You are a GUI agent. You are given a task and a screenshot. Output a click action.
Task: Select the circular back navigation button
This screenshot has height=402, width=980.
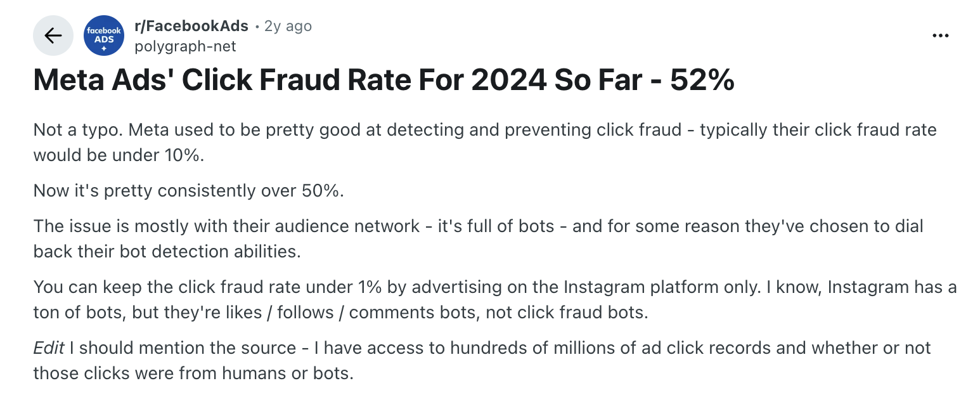tap(53, 36)
